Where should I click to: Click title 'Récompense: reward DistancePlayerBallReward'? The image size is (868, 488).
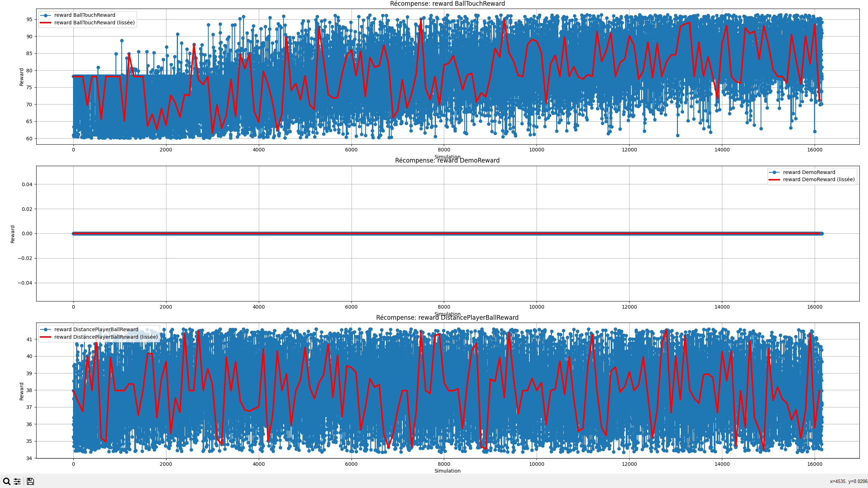coord(447,318)
